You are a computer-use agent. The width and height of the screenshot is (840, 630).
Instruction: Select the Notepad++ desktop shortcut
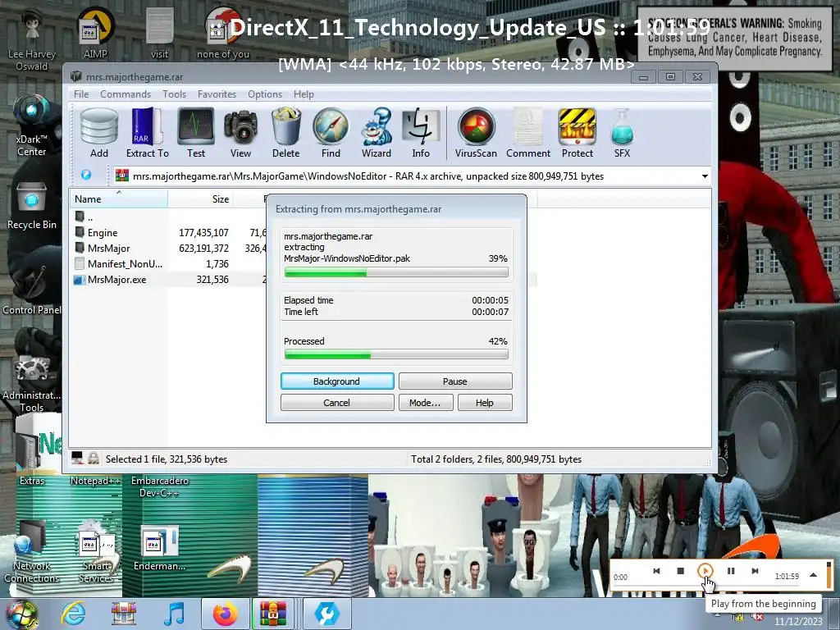(x=96, y=481)
